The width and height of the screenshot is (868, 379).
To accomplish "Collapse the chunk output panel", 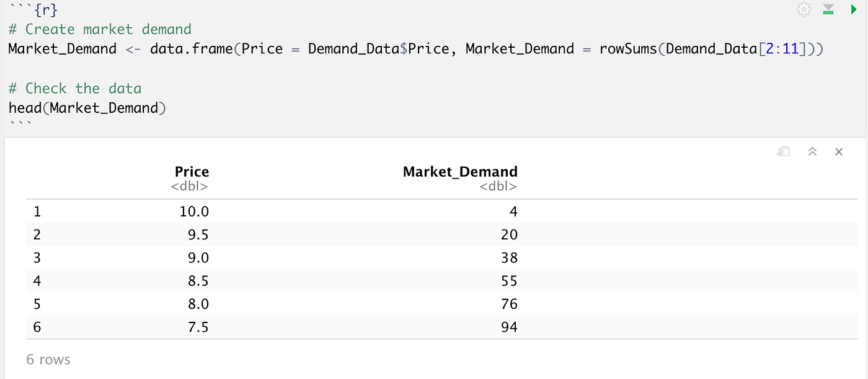I will [812, 151].
